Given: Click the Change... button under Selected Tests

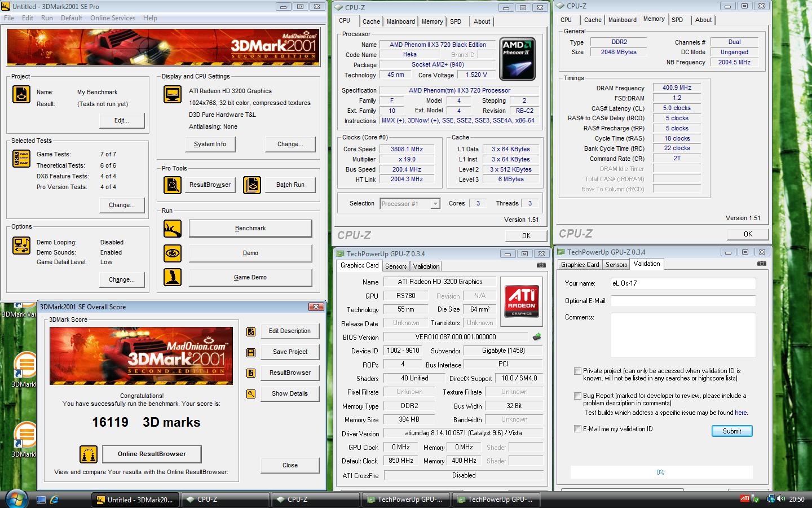Looking at the screenshot, I should pos(121,205).
